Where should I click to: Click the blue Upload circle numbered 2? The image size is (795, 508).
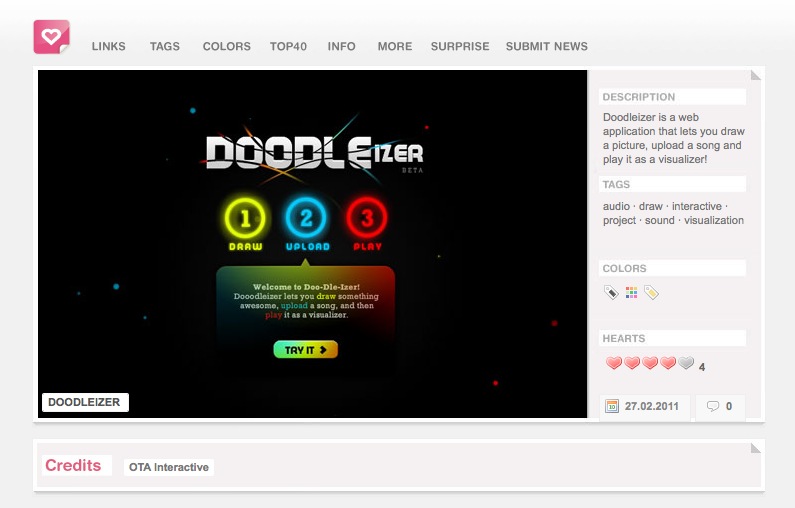click(306, 218)
